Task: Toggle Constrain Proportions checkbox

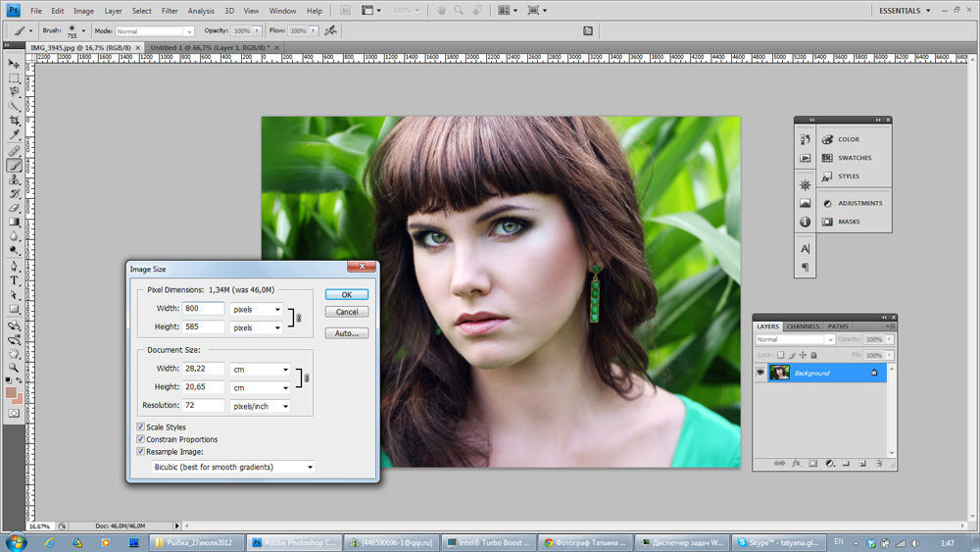Action: click(141, 439)
